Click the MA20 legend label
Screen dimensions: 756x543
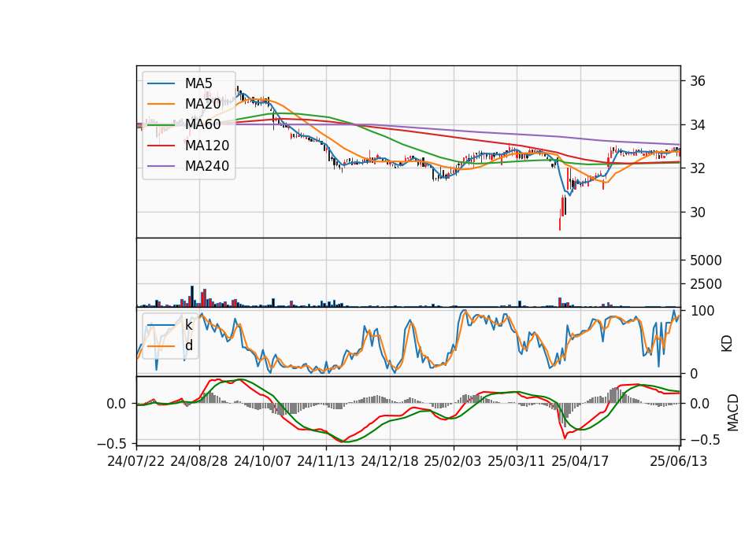(x=202, y=104)
